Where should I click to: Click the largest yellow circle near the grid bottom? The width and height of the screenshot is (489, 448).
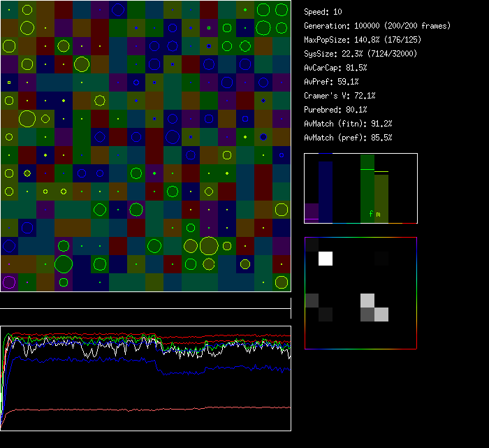click(x=208, y=245)
